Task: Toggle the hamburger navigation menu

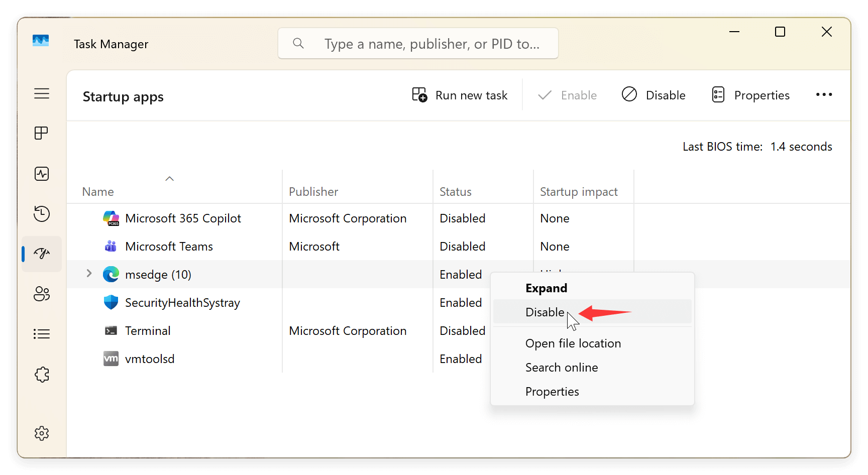Action: (x=41, y=93)
